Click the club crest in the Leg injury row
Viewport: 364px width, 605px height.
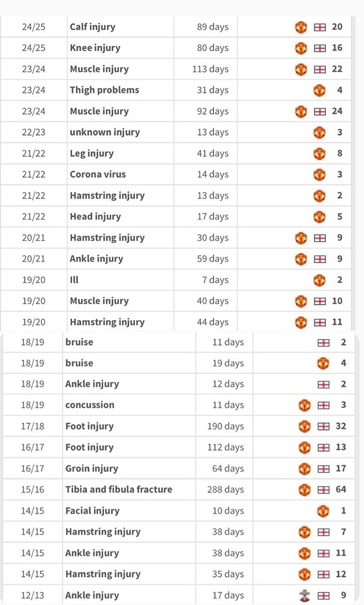[x=319, y=153]
